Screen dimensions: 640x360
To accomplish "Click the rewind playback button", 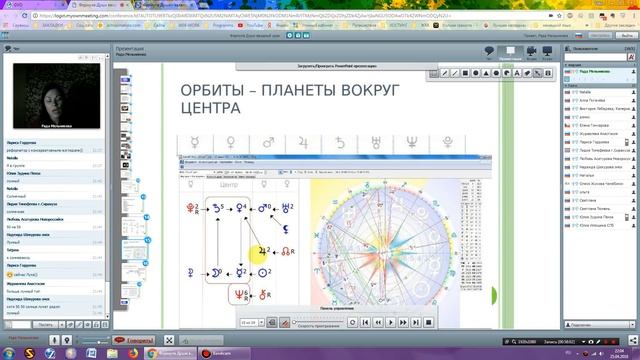I will pos(378,322).
